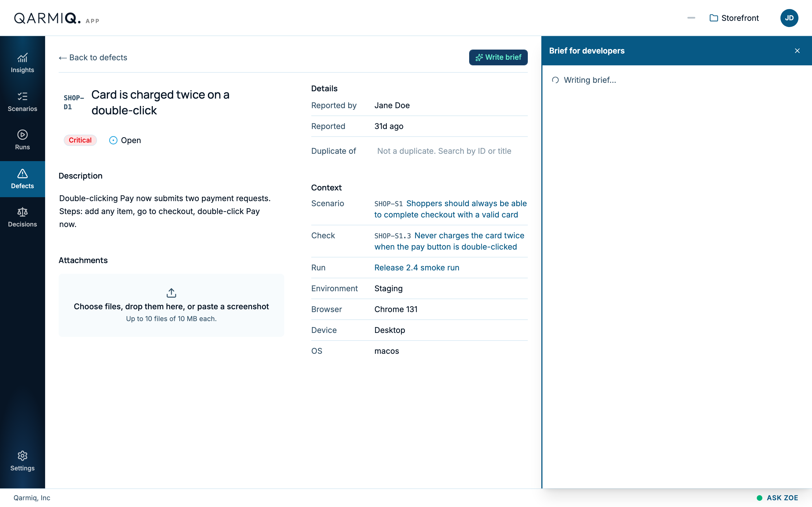Open Scenarios checklist icon in sidebar
The height and width of the screenshot is (507, 812).
coord(22,97)
